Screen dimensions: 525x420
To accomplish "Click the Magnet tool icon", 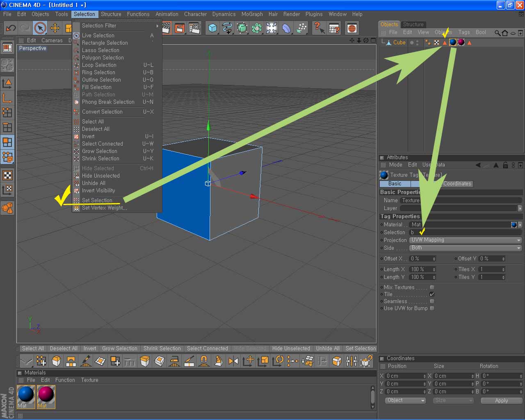I will tap(204, 361).
